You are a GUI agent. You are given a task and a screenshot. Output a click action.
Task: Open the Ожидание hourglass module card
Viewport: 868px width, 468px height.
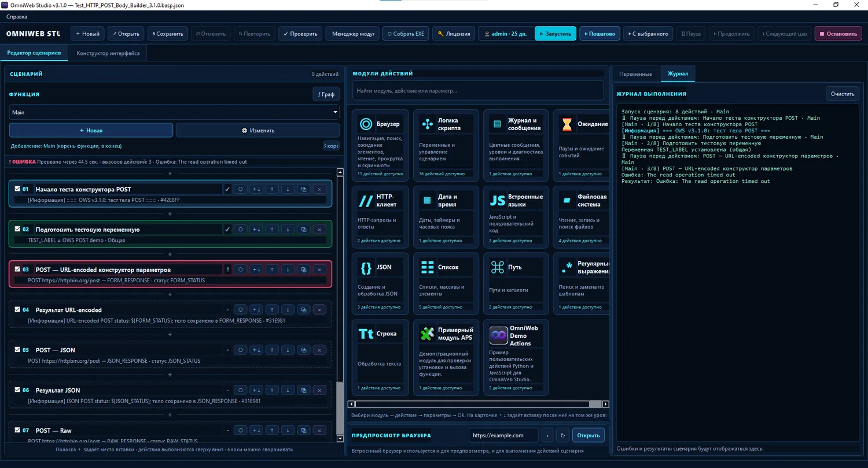click(x=580, y=145)
